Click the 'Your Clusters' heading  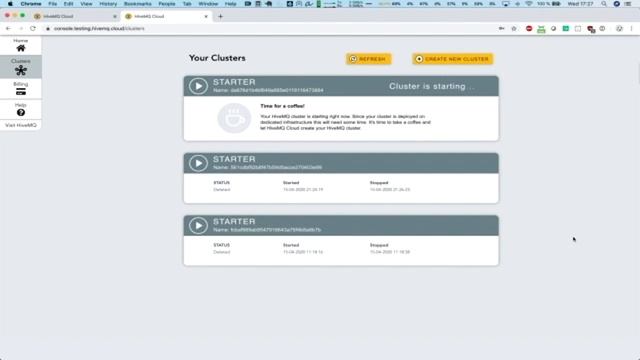pos(217,58)
